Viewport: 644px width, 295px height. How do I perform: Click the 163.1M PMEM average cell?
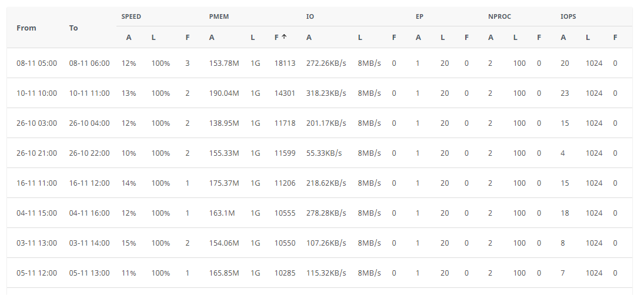click(222, 213)
